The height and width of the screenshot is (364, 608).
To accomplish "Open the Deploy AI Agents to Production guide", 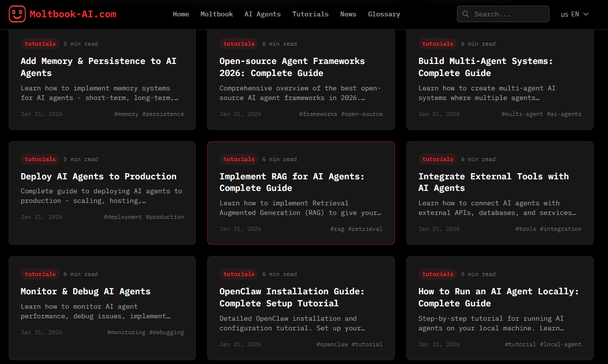I will 98,176.
